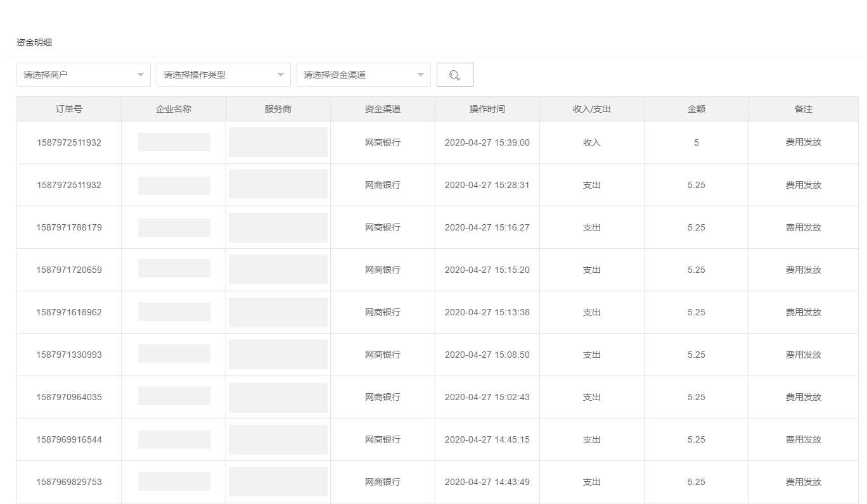The width and height of the screenshot is (867, 504).
Task: Click the time 2020-04-27 14:43:49
Action: point(487,482)
